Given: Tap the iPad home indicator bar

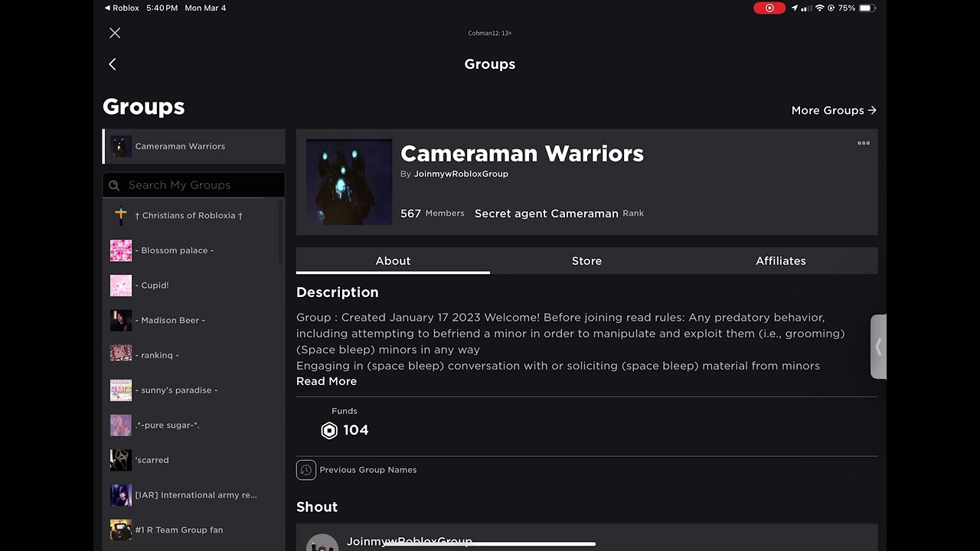Looking at the screenshot, I should (x=490, y=544).
